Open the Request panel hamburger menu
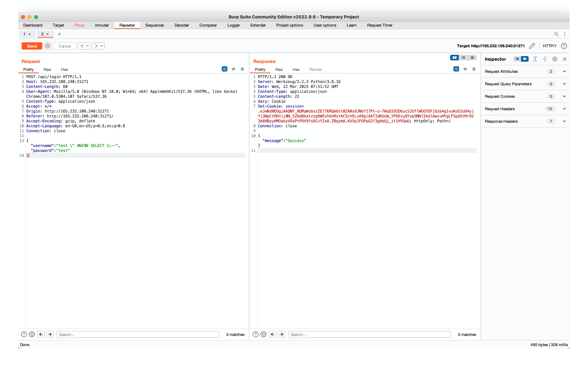Screen dimensions: 588x373 click(242, 69)
